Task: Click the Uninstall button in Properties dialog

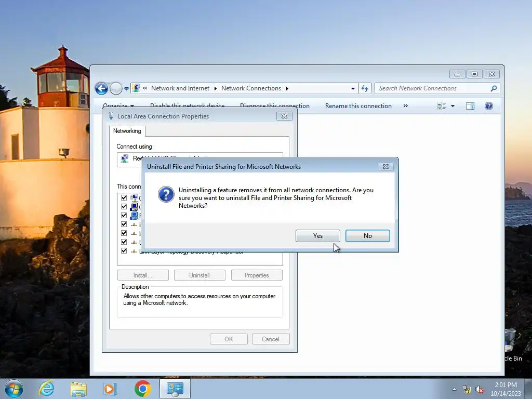Action: click(x=199, y=275)
